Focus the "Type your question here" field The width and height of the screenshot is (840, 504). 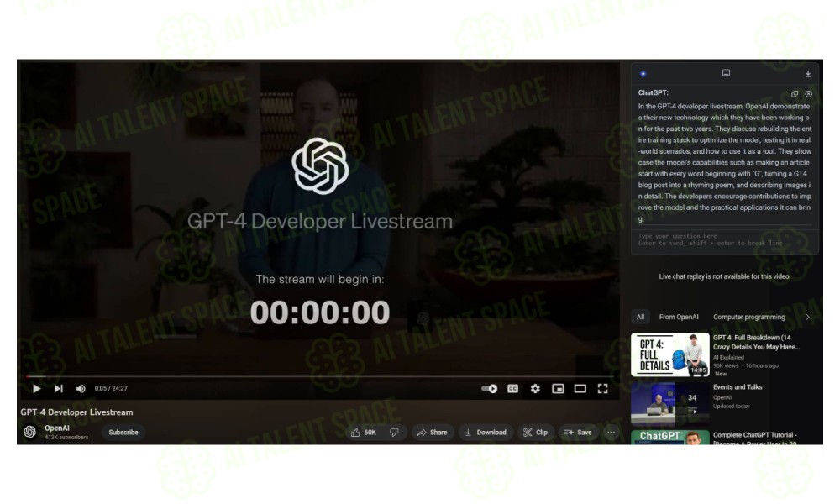point(724,239)
